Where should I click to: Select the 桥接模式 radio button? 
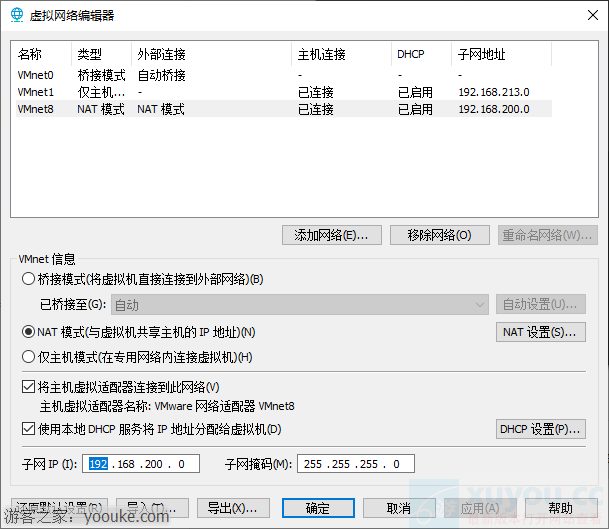28,279
